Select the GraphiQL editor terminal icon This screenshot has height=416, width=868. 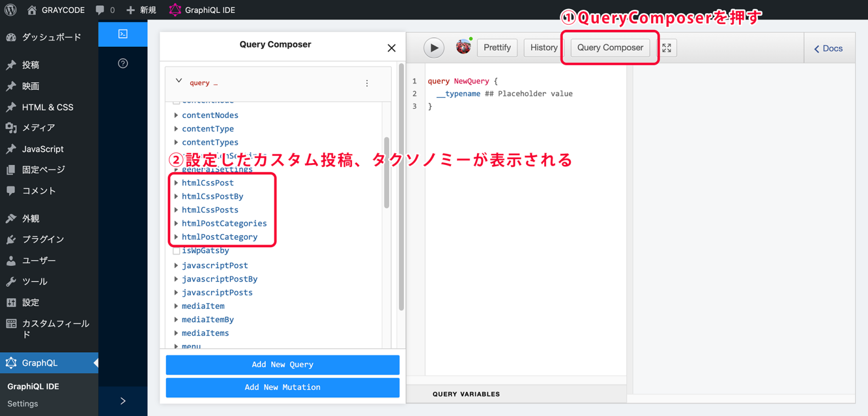click(x=123, y=34)
